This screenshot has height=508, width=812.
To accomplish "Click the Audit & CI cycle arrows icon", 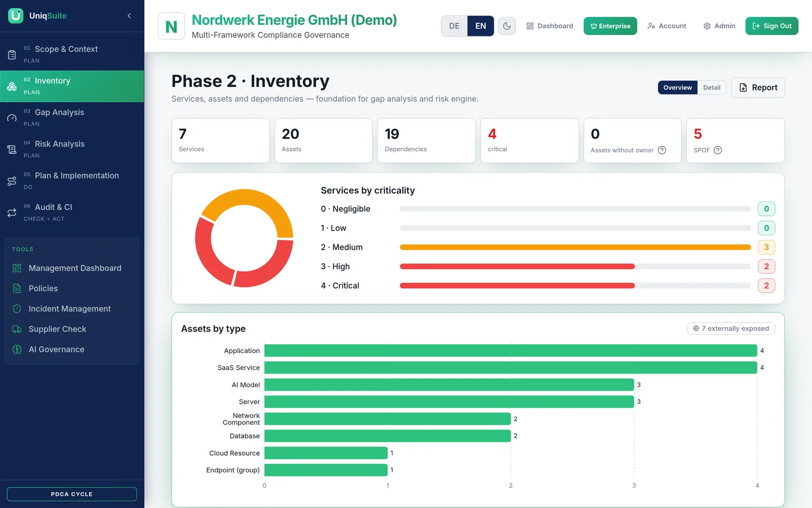I will 12,213.
